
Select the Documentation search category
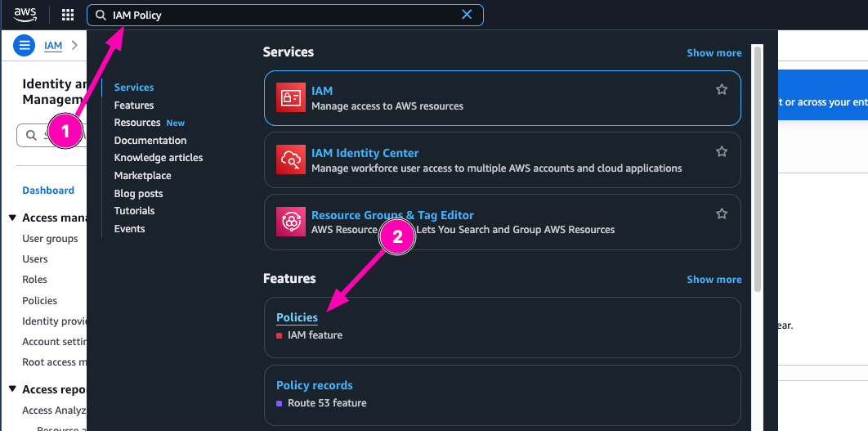150,141
